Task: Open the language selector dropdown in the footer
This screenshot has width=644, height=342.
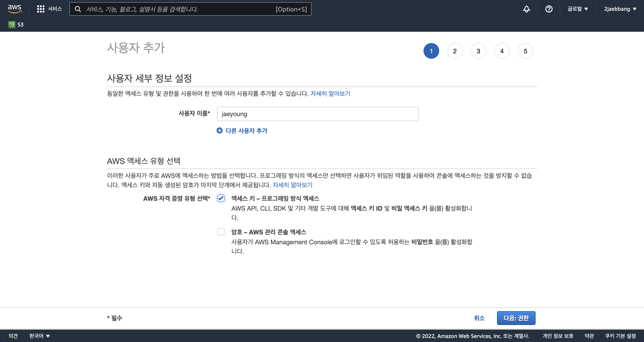Action: [39, 336]
